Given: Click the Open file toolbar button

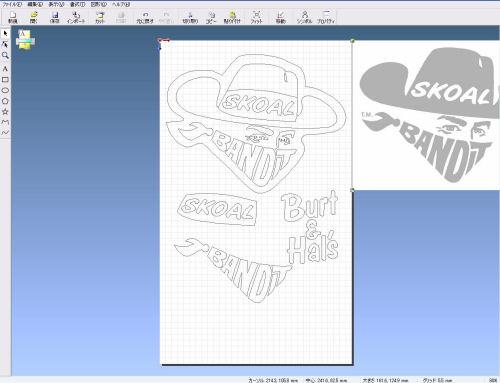Looking at the screenshot, I should click(x=34, y=17).
